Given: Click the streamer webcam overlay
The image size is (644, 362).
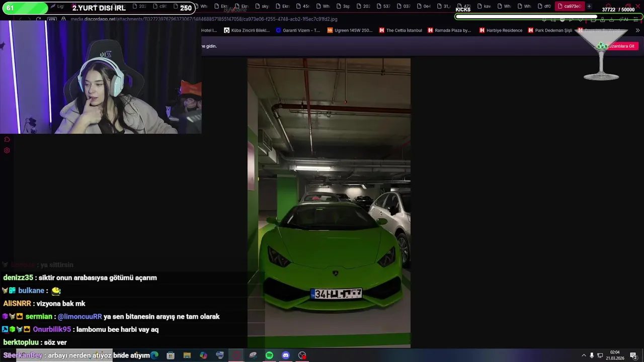Looking at the screenshot, I should (101, 77).
